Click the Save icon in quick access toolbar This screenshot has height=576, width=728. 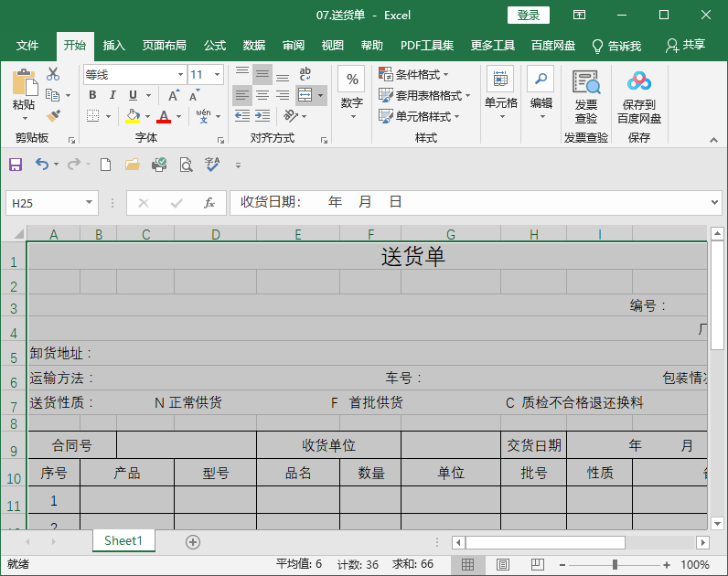pyautogui.click(x=16, y=165)
